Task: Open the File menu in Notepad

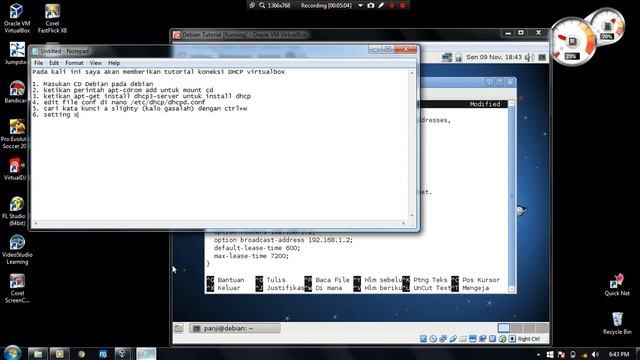Action: coord(38,63)
